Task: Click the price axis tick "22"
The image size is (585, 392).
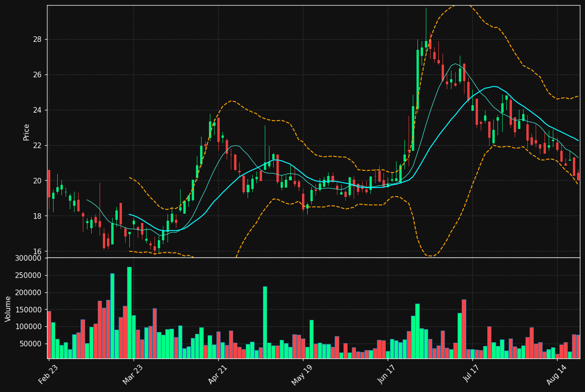Action: pos(37,146)
